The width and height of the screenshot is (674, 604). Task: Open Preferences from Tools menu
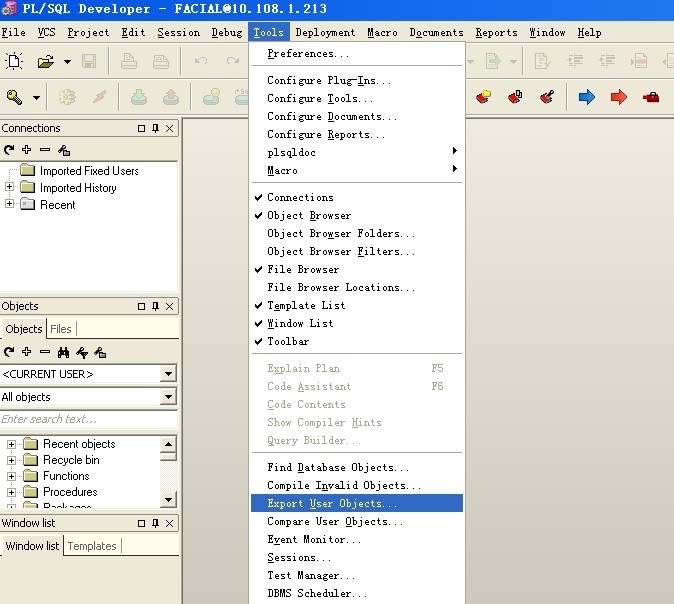[357, 54]
